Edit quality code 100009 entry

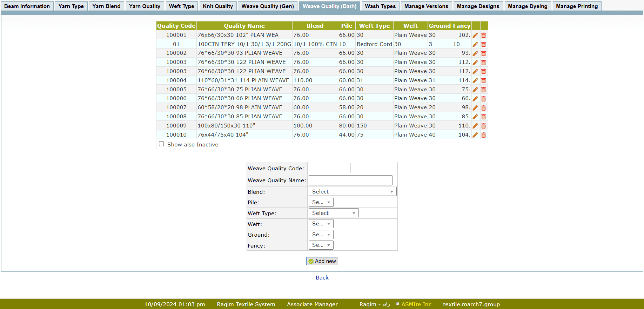475,126
